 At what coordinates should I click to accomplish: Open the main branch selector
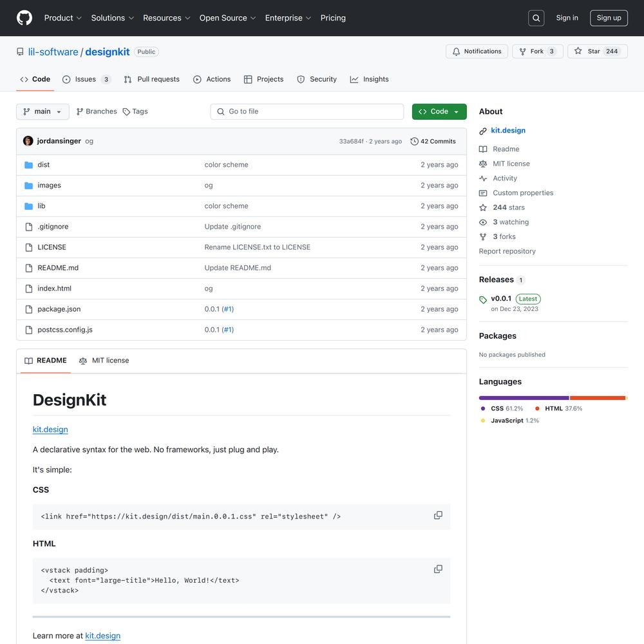point(43,111)
